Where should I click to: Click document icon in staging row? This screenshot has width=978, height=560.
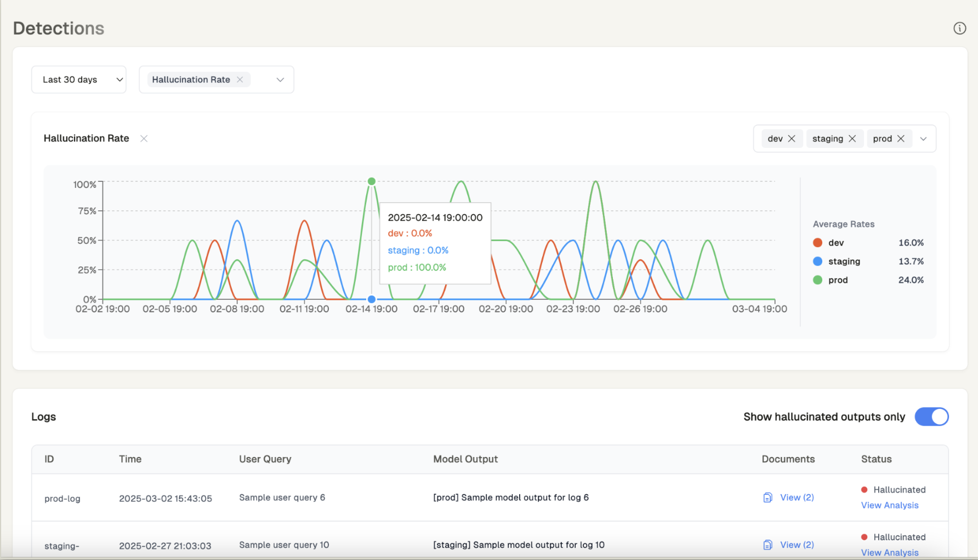pyautogui.click(x=767, y=545)
